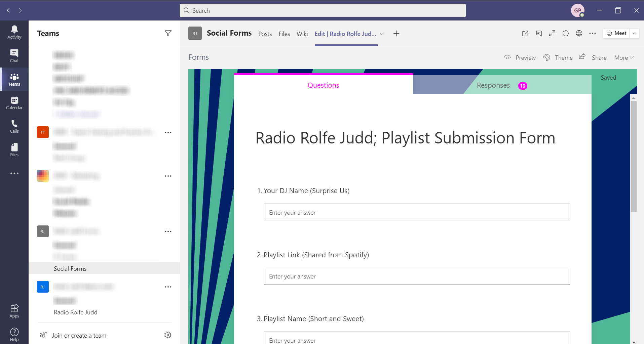Open the Calendar view

point(14,103)
